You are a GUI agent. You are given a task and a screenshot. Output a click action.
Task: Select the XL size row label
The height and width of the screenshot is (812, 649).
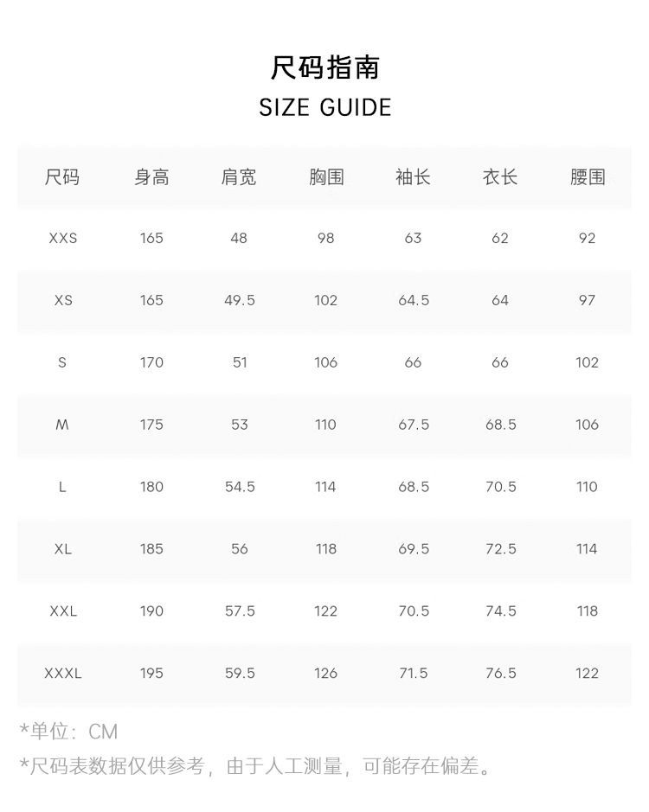[62, 549]
